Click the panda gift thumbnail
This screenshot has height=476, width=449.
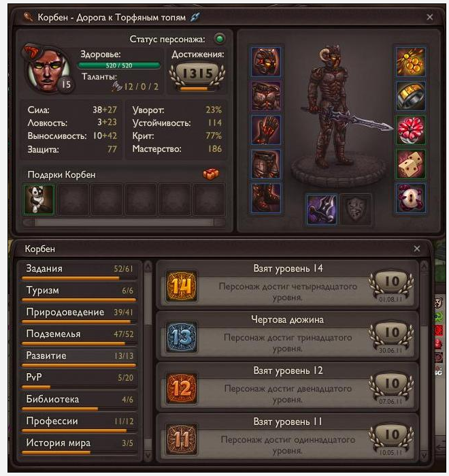pos(39,200)
